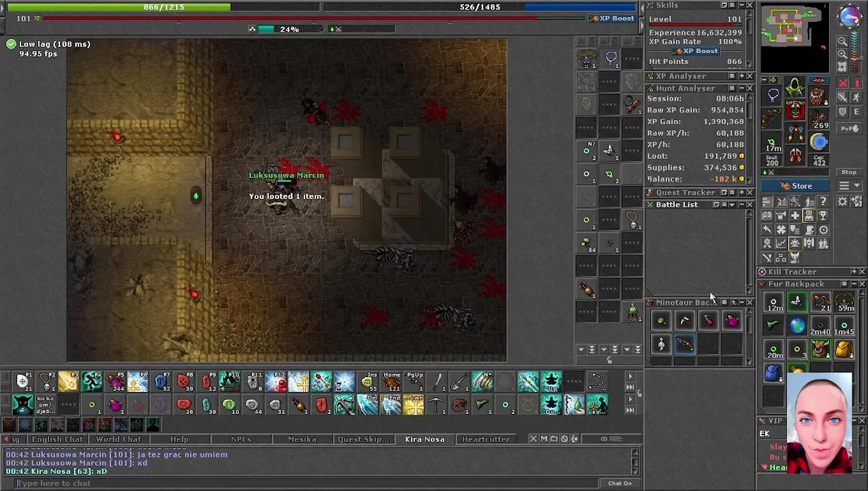Switch to the World Chat tab
Viewport: 868px width, 491px height.
[x=119, y=439]
